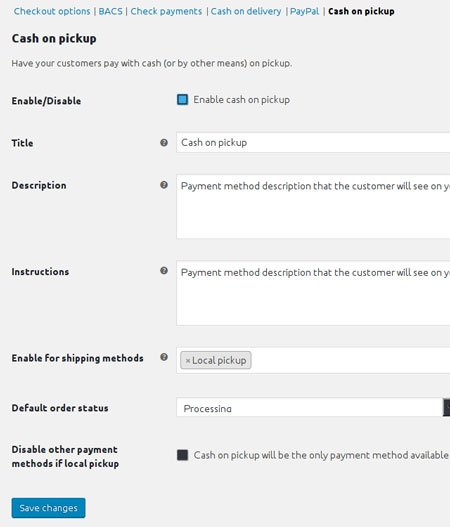Go to Check payments settings
This screenshot has width=450, height=527.
coord(166,11)
